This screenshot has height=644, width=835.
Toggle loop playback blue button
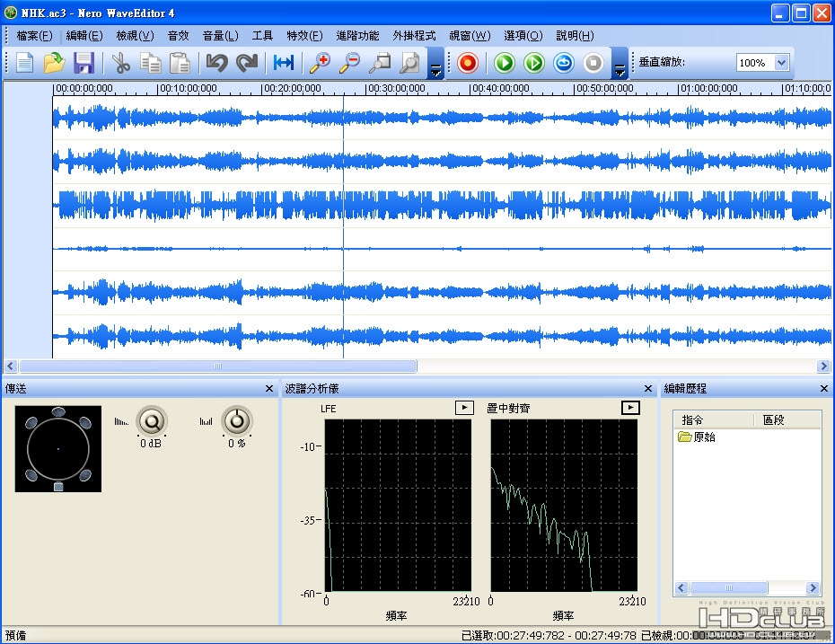(564, 63)
